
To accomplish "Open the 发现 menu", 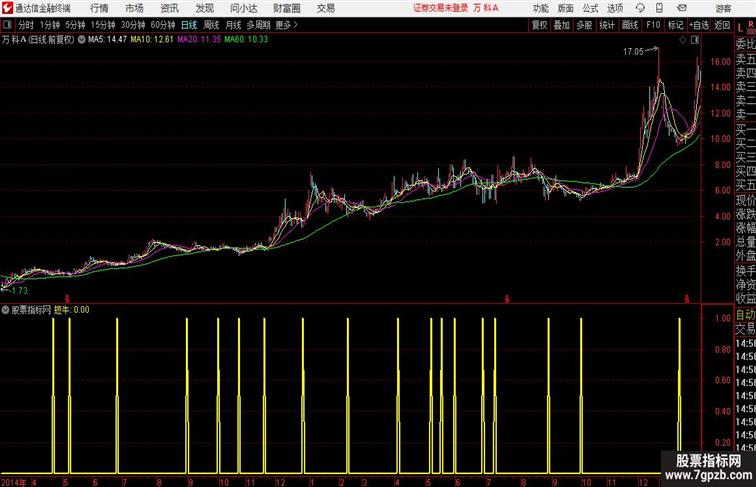I will point(204,8).
